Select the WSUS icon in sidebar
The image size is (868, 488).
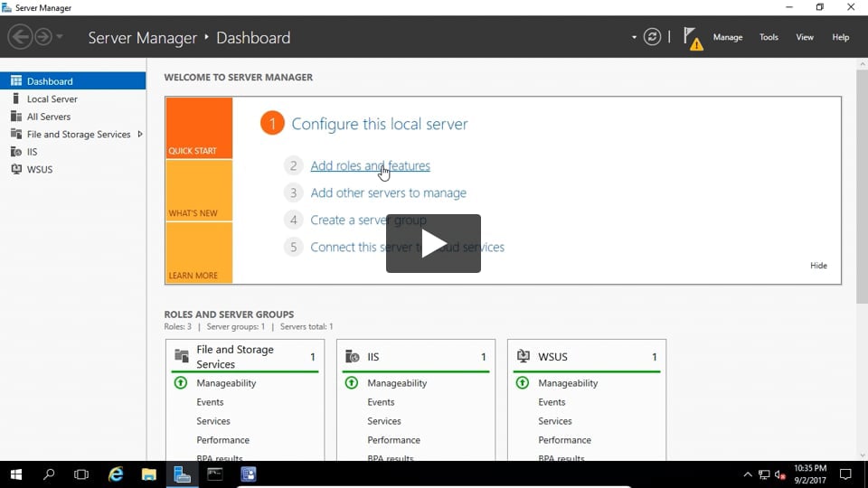[16, 169]
